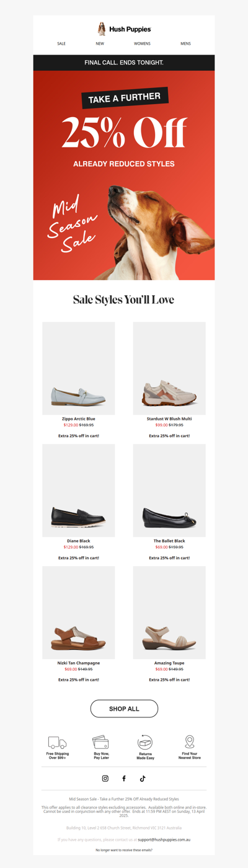
Task: Click the Buy Now, Pay Later wallet icon
Action: pos(101,742)
